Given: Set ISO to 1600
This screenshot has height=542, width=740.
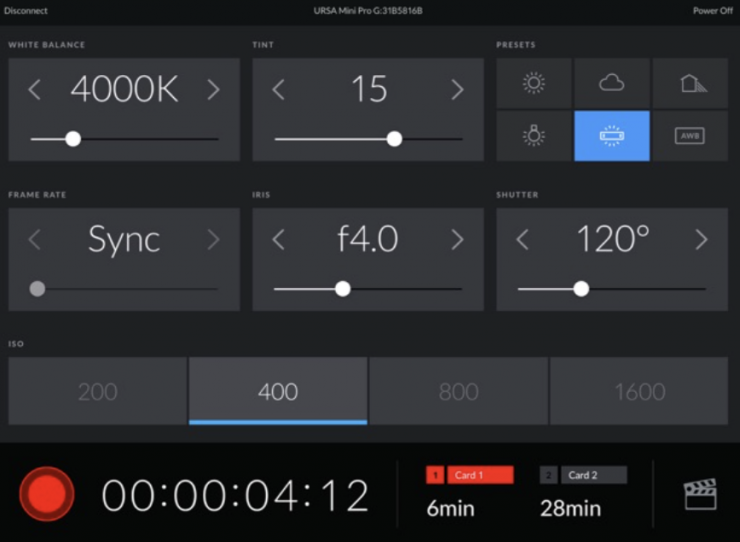Looking at the screenshot, I should pyautogui.click(x=639, y=392).
